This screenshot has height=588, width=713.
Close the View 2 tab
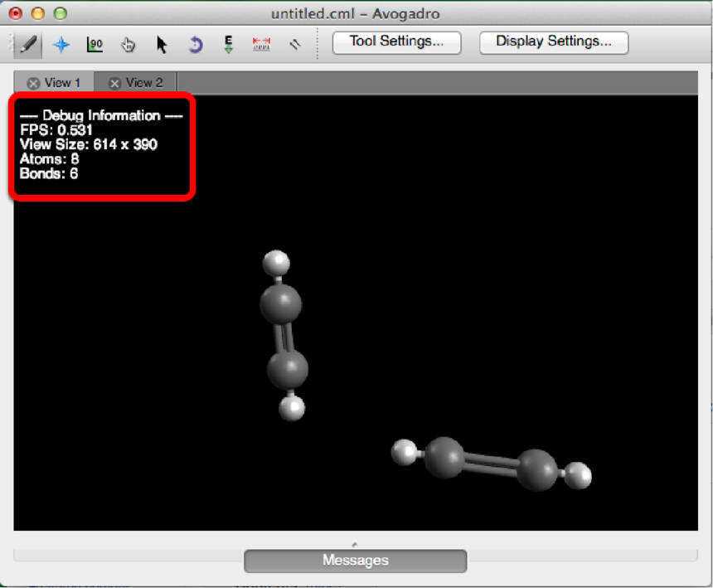tap(114, 83)
